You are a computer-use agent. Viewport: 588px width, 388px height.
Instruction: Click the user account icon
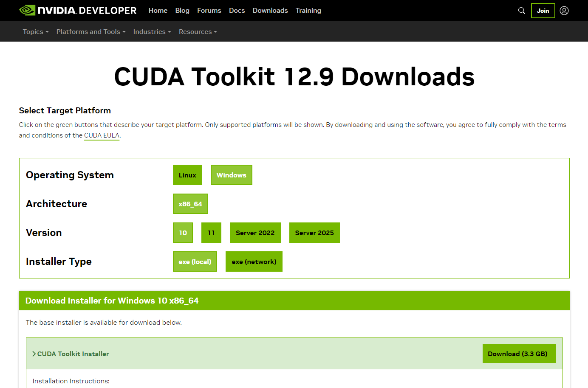(x=564, y=10)
